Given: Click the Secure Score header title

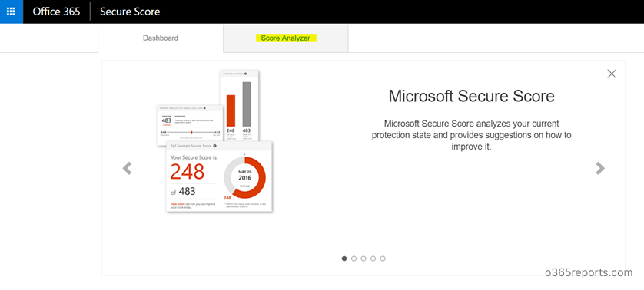Looking at the screenshot, I should pos(130,12).
